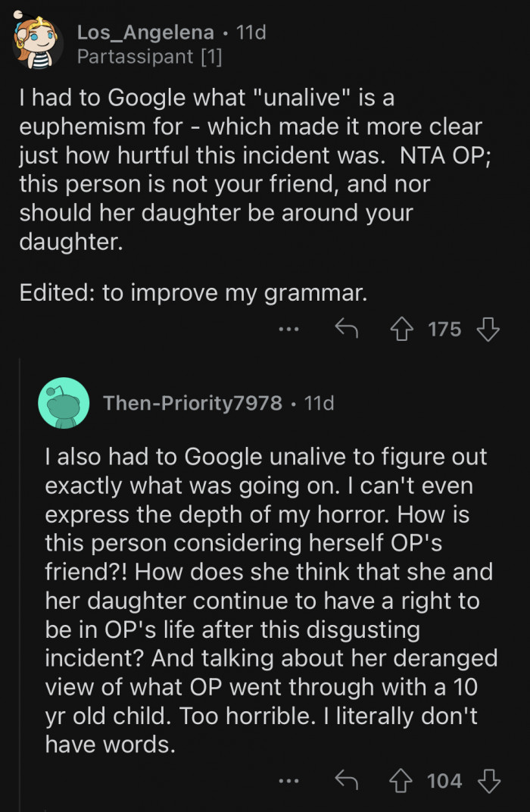The image size is (530, 812).
Task: Open Then-Priority7978's green avatar
Action: pos(64,403)
